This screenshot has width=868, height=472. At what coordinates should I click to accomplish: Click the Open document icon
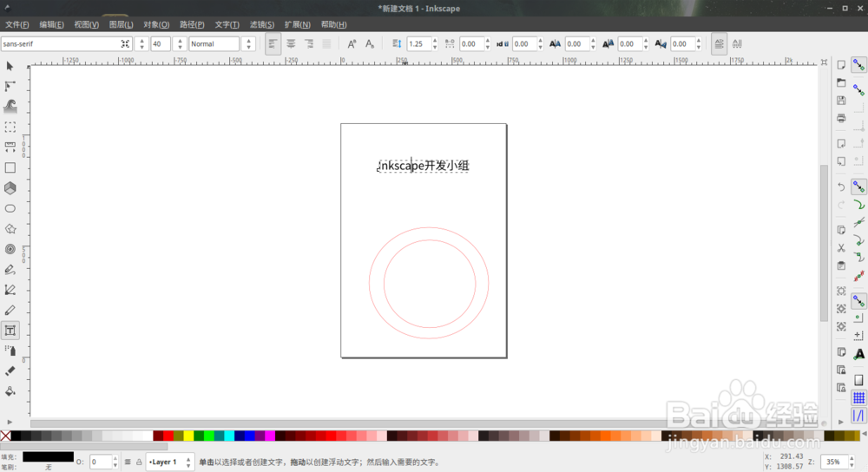[x=841, y=83]
